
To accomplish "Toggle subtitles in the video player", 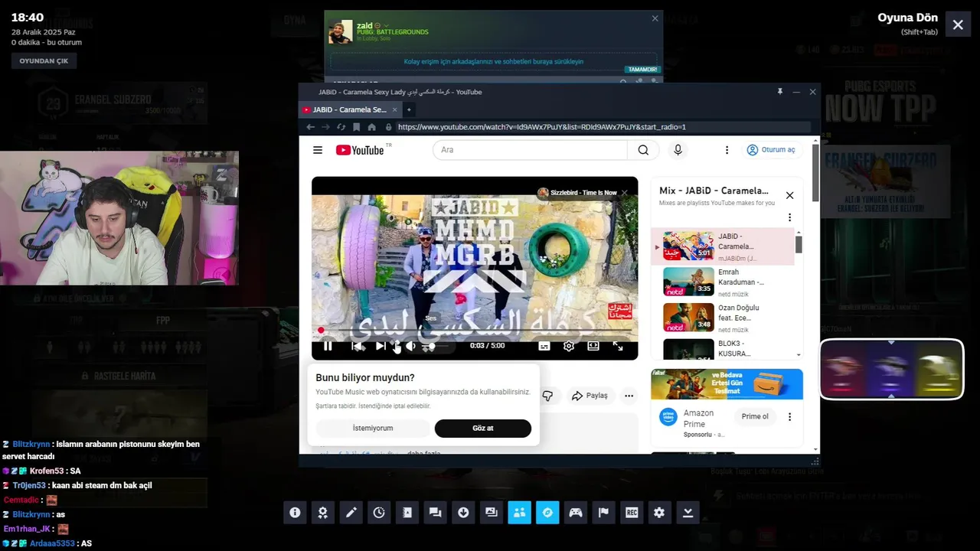I will point(544,346).
